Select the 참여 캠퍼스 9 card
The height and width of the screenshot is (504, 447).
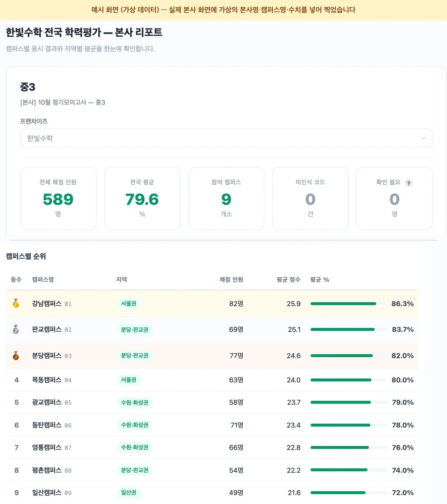tap(226, 198)
